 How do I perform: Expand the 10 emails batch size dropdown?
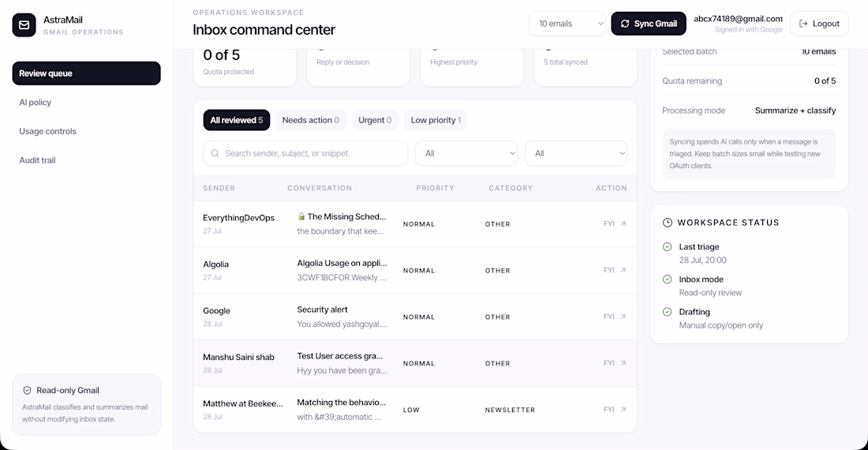click(x=567, y=24)
